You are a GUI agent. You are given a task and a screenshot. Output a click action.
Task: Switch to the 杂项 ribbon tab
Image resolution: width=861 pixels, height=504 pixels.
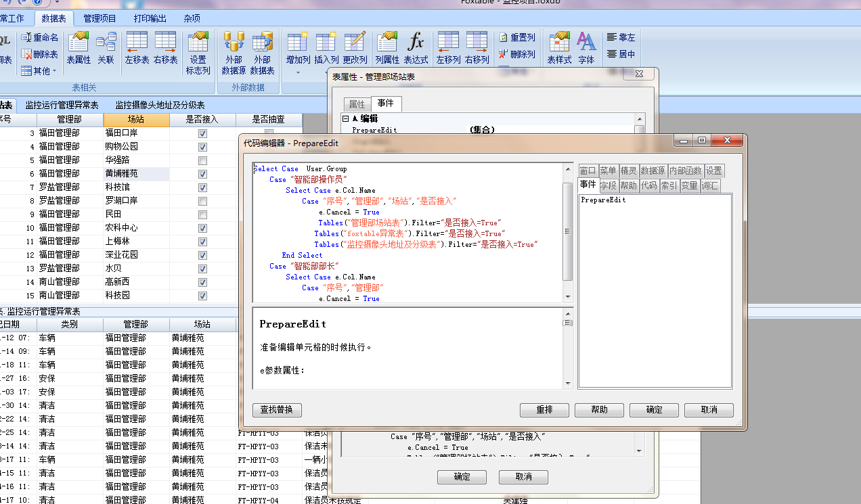192,18
